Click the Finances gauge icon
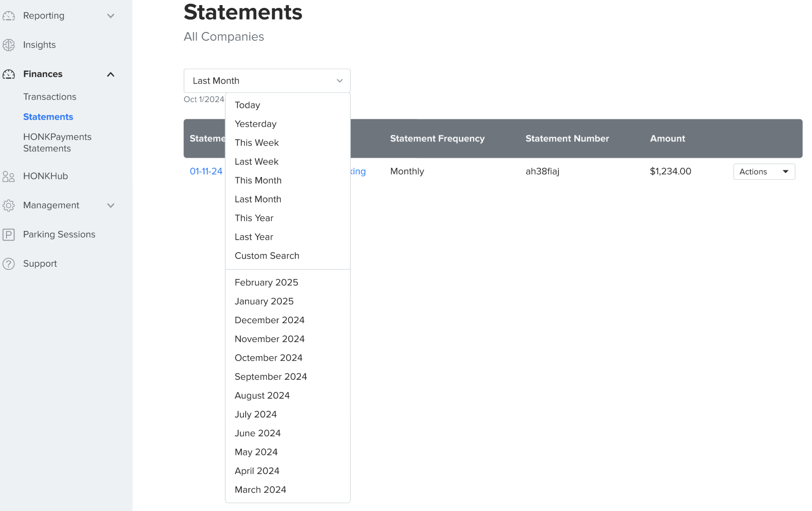 coord(9,74)
